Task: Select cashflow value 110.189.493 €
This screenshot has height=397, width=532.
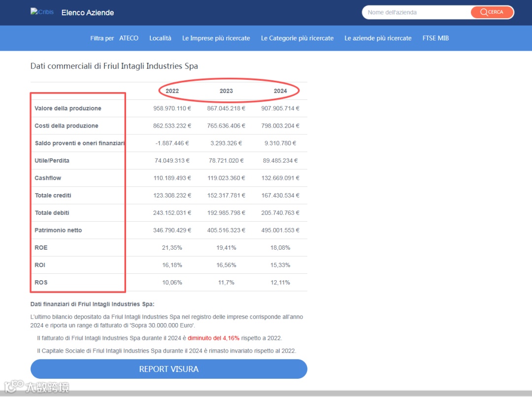Action: (x=172, y=178)
